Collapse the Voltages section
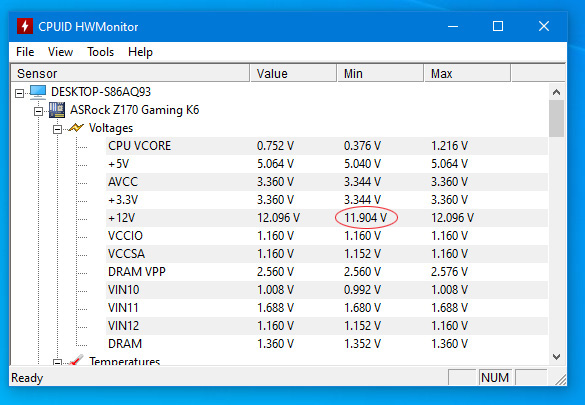Image resolution: width=585 pixels, height=405 pixels. [x=57, y=129]
